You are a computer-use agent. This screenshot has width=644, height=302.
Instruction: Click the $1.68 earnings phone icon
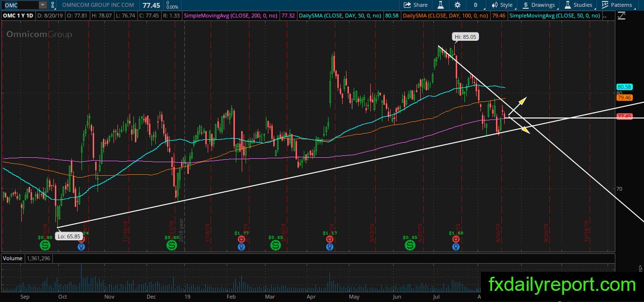click(x=456, y=239)
